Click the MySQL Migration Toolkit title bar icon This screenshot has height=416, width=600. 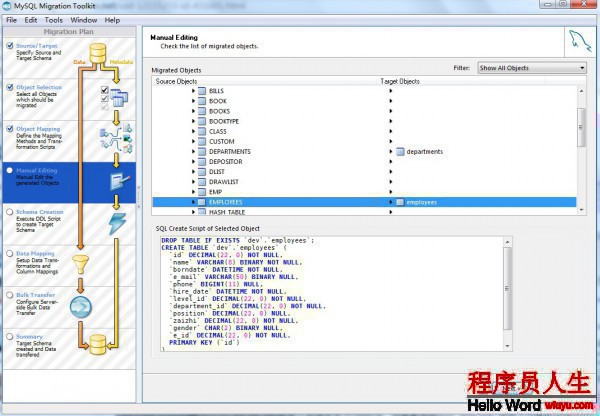(x=7, y=6)
